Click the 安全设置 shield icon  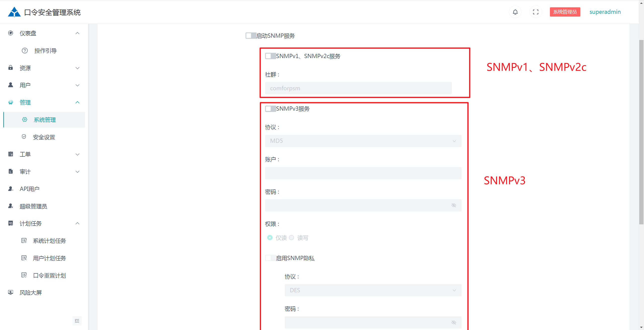coord(24,137)
